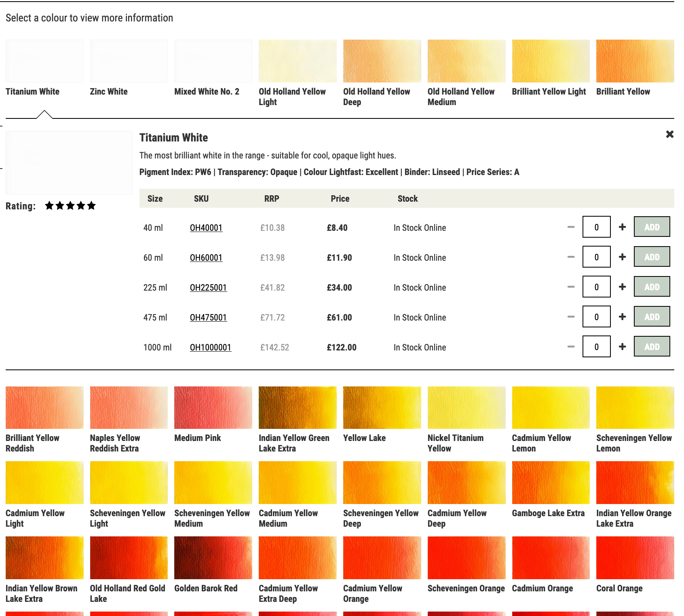Select the Zinc White colour swatch
Screen dimensions: 684x616
pyautogui.click(x=129, y=61)
